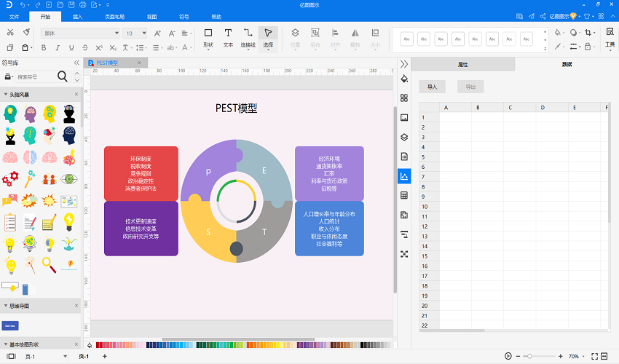Click the zoom out minus button
The height and width of the screenshot is (364, 619).
pos(518,356)
